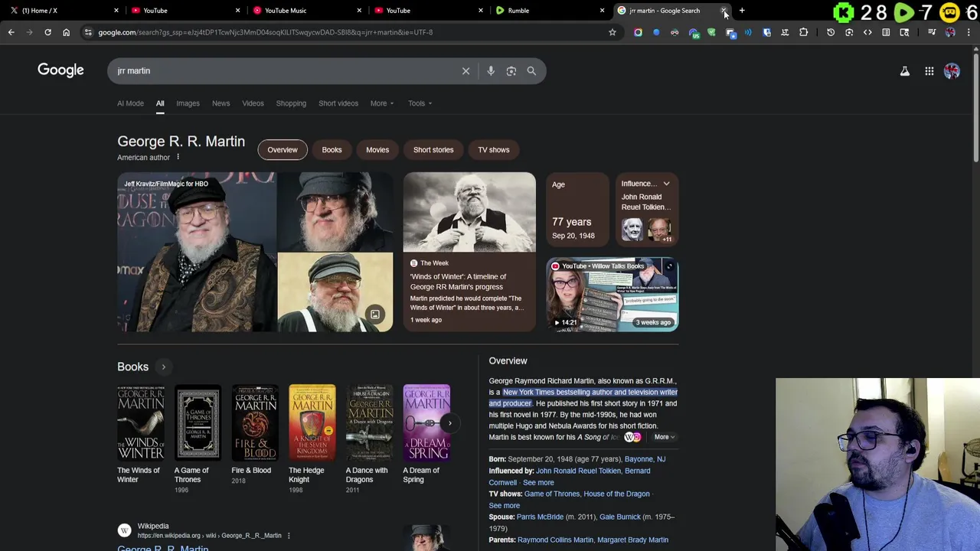This screenshot has width=980, height=551.
Task: Click the TV shows chip
Action: (x=494, y=150)
